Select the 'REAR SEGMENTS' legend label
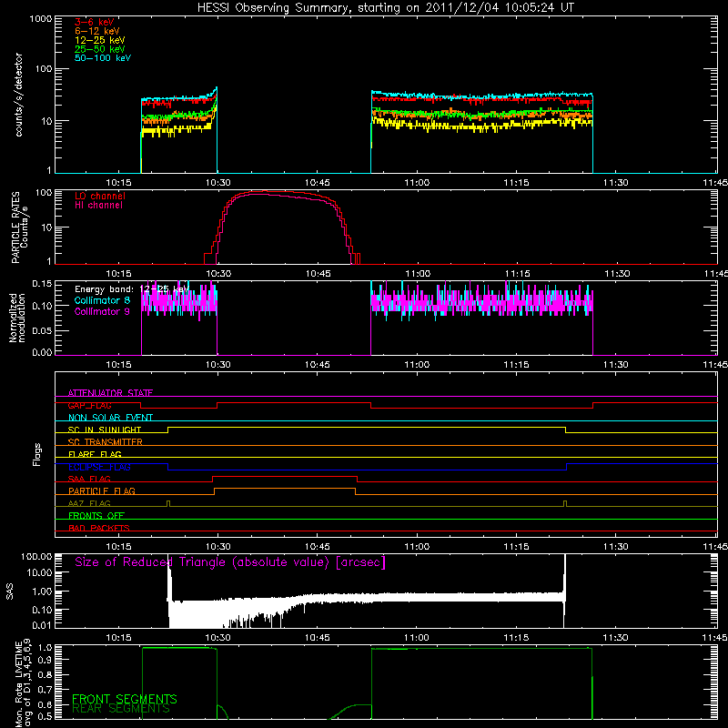Image resolution: width=728 pixels, height=728 pixels. pyautogui.click(x=121, y=709)
